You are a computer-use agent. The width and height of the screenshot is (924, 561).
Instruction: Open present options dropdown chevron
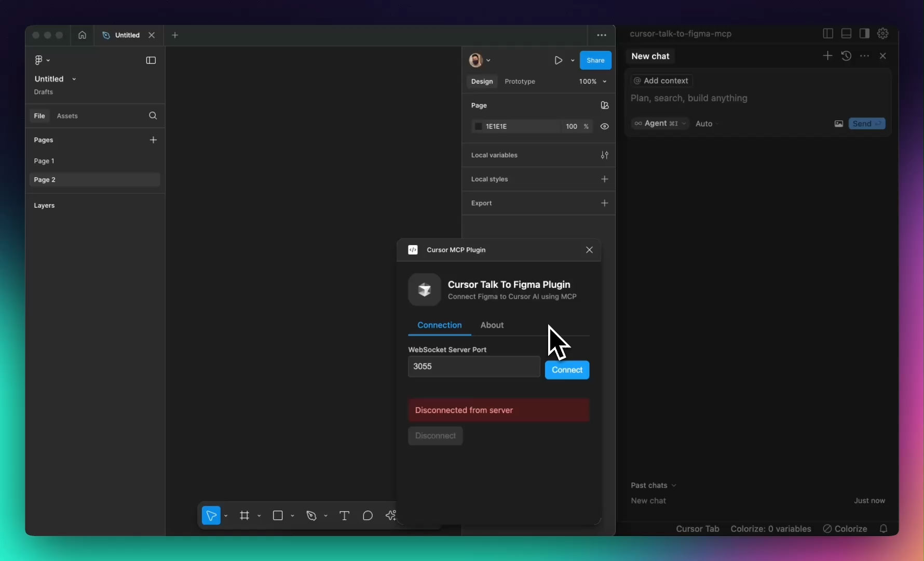(573, 60)
